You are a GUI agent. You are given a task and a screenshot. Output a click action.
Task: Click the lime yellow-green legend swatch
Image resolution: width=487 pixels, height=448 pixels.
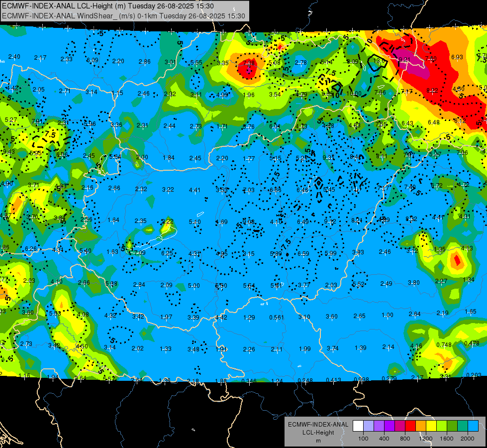(442, 426)
